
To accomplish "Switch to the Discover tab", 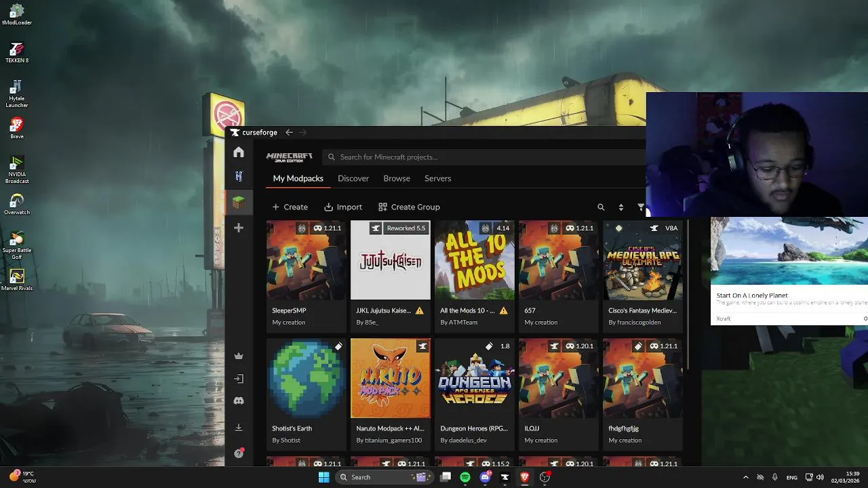I will (x=353, y=178).
